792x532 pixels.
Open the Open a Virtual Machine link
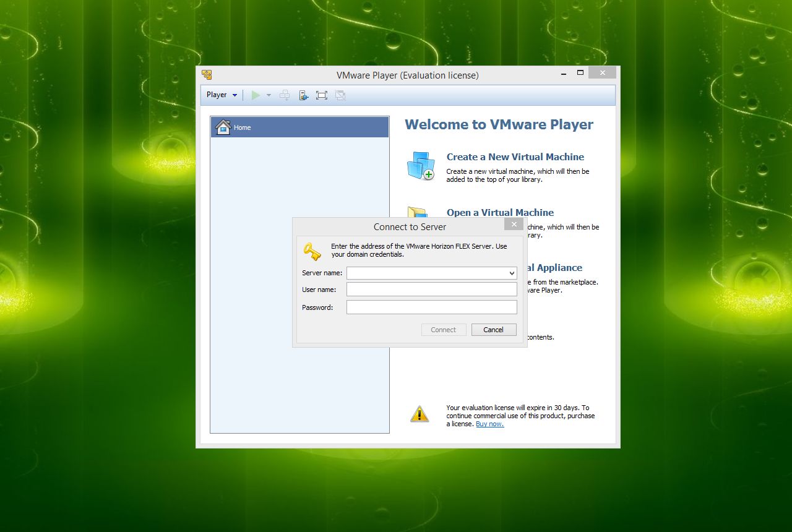click(500, 212)
